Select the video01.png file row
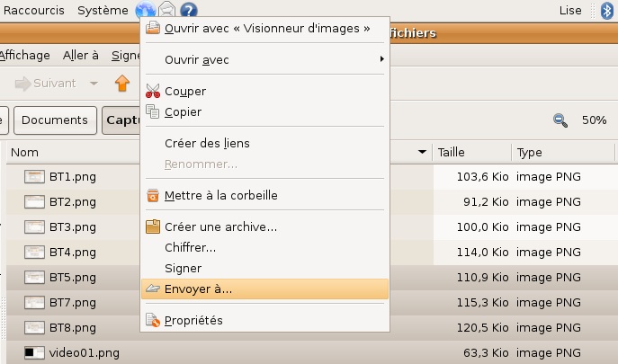 (x=85, y=353)
